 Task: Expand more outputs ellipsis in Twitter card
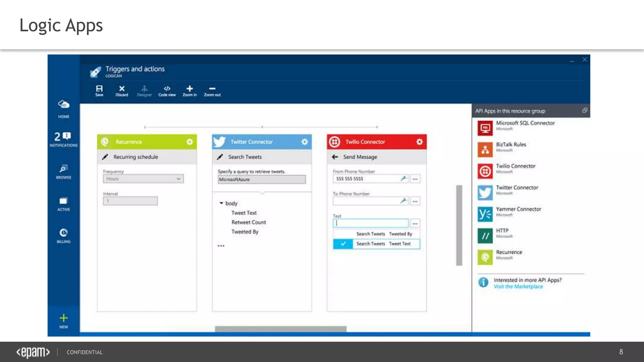[221, 246]
